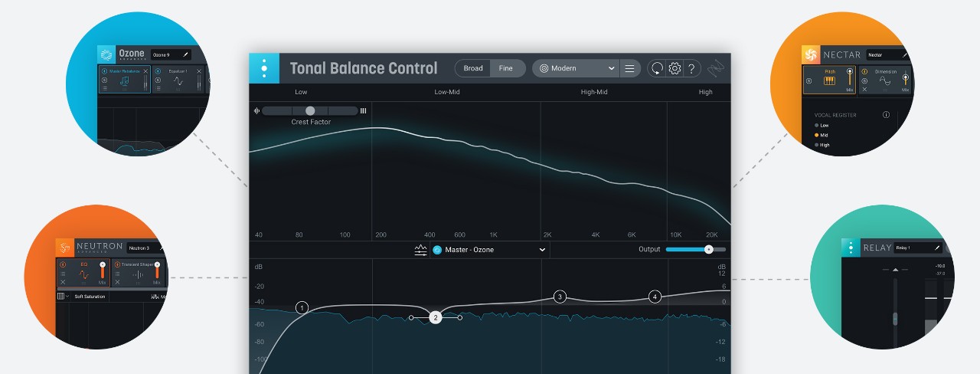The image size is (980, 374).
Task: Click the Ozone logo icon
Action: 106,54
